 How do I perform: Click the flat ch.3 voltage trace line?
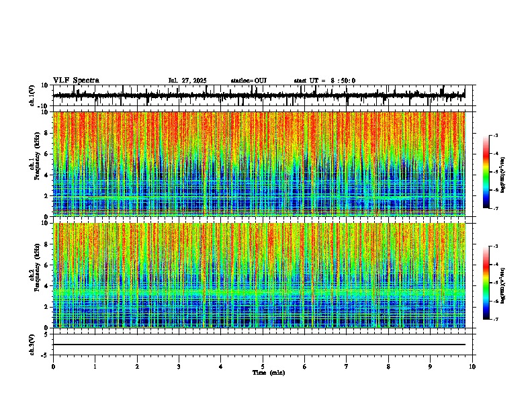point(259,345)
